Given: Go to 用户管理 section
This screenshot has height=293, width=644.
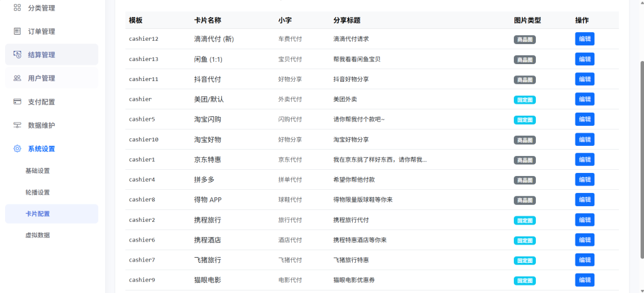Looking at the screenshot, I should tap(52, 78).
